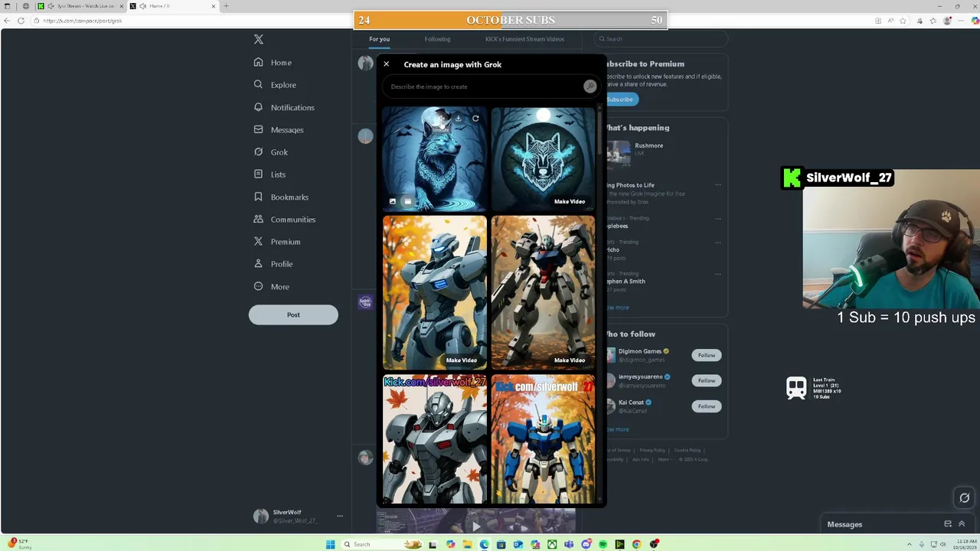The width and height of the screenshot is (980, 551).
Task: Open Bookmarks in the sidebar
Action: click(x=280, y=197)
